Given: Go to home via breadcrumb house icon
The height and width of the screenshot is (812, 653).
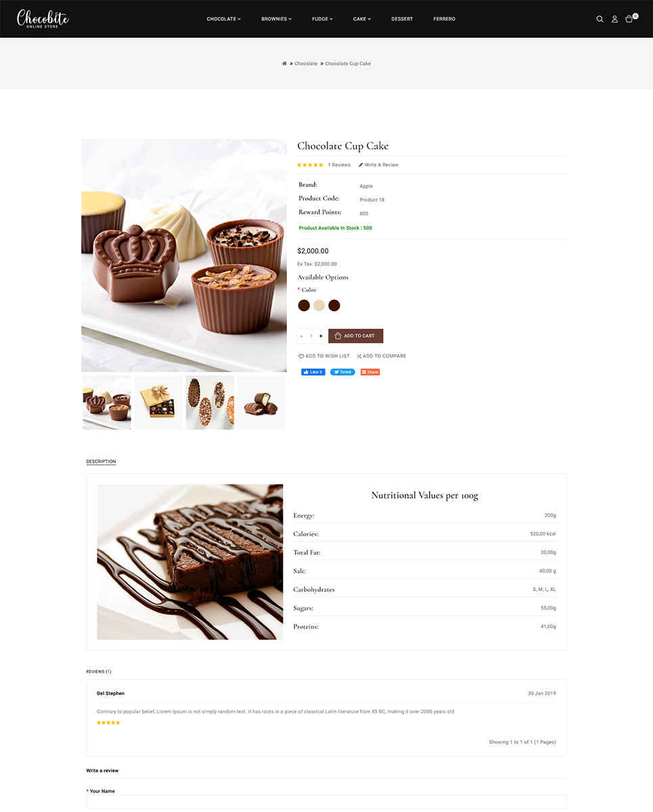Looking at the screenshot, I should (284, 64).
